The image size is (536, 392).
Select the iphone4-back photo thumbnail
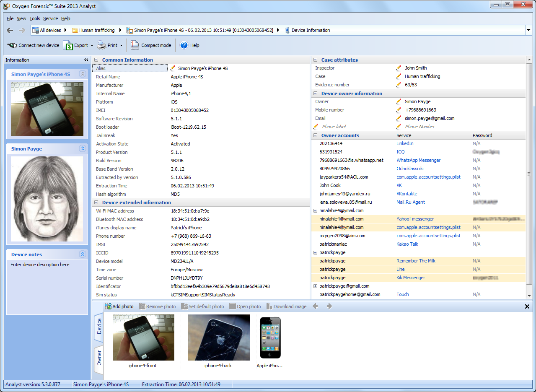point(219,337)
